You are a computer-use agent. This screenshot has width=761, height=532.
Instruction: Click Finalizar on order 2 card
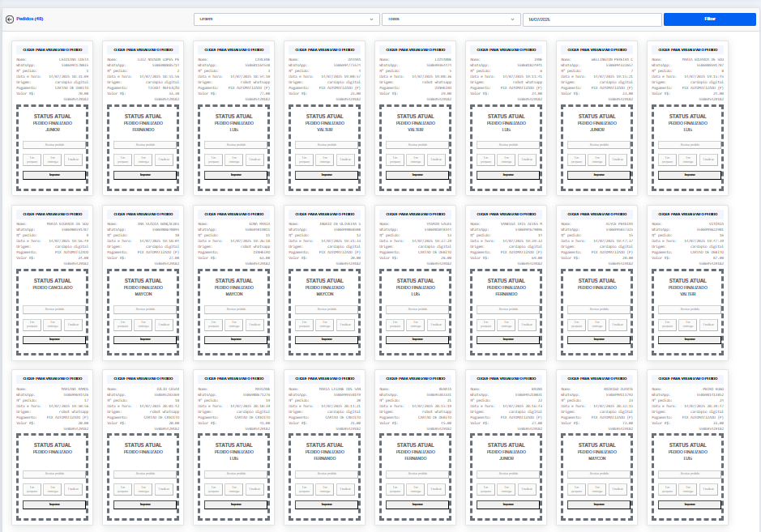coord(164,160)
